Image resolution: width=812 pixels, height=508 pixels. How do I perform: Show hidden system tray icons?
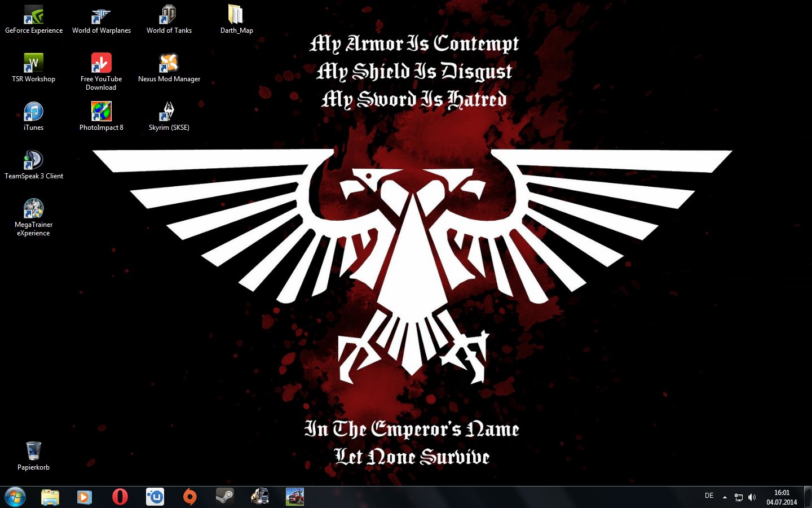[x=725, y=497]
